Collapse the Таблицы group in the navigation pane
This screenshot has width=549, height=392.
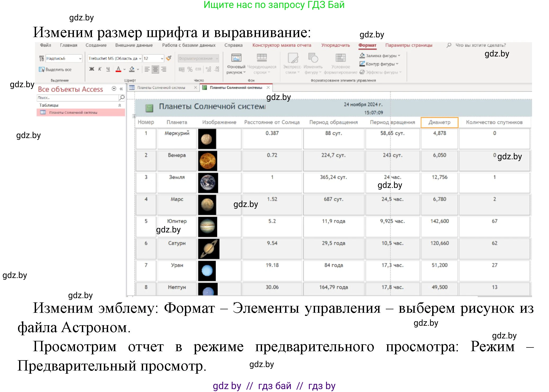[120, 105]
